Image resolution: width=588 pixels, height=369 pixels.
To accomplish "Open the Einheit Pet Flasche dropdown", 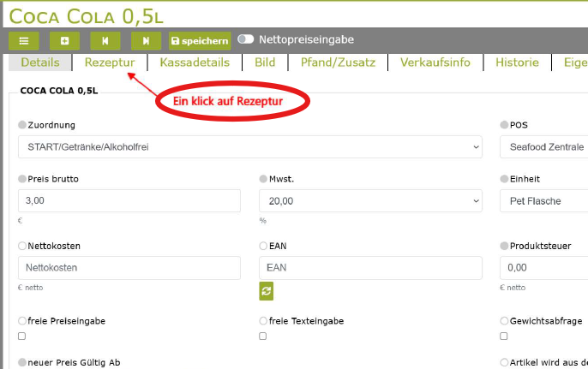I will (543, 201).
